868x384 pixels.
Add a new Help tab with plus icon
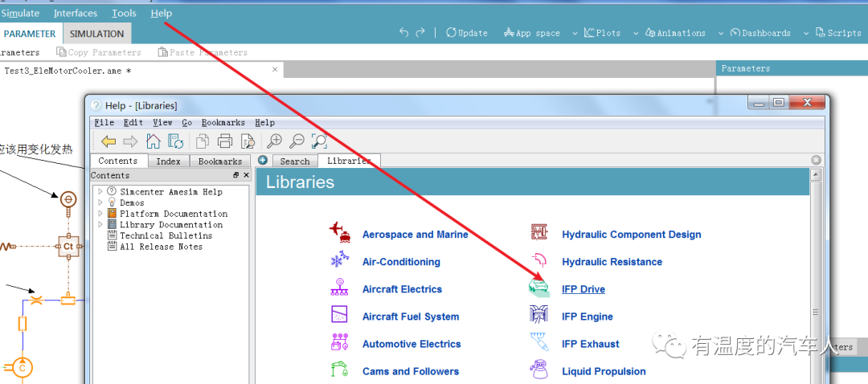coord(263,161)
